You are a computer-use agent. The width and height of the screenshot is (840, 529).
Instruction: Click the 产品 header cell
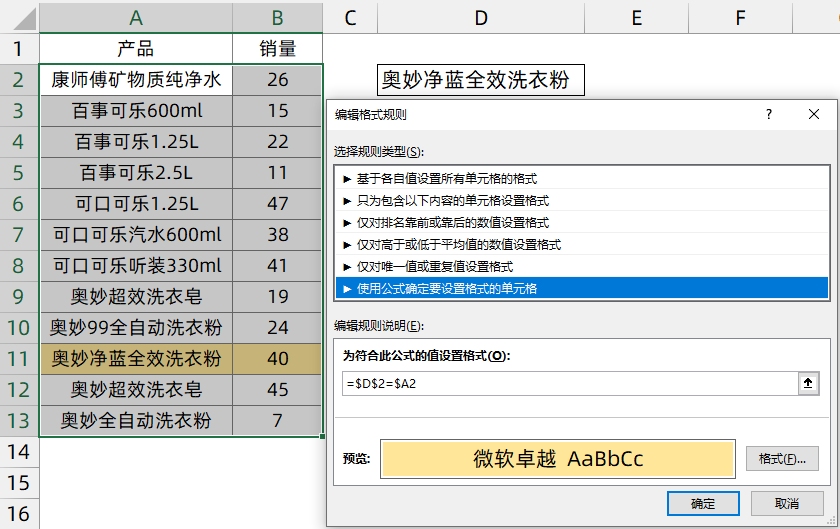[136, 49]
